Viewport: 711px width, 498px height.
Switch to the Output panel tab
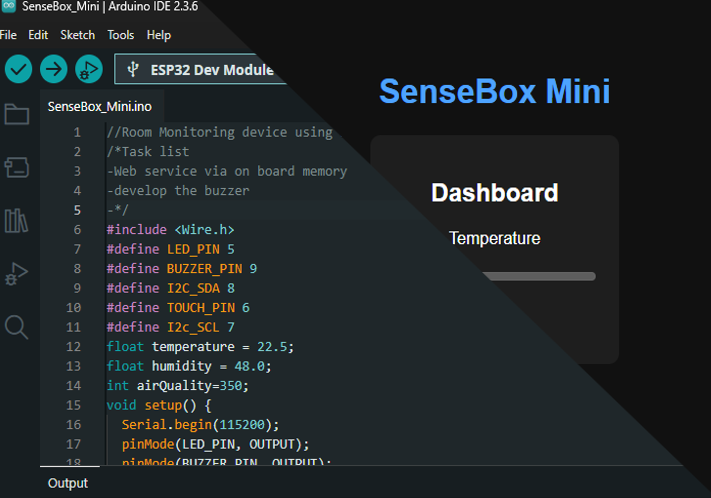coord(68,483)
